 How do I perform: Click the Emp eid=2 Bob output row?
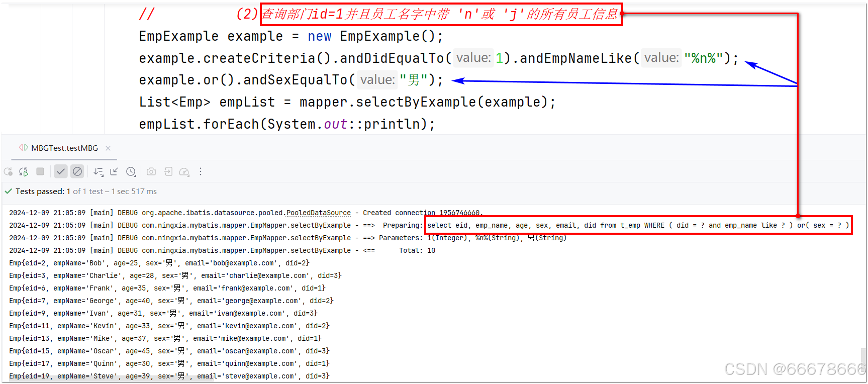[x=159, y=263]
